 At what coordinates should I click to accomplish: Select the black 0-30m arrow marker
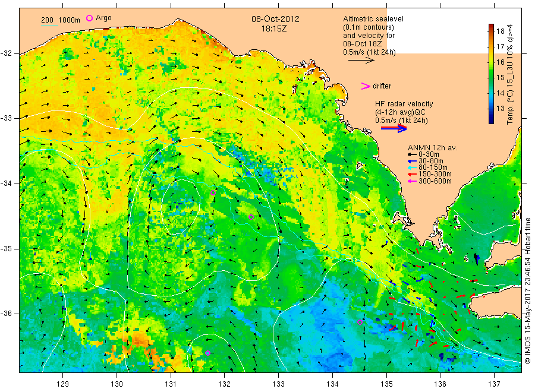pos(412,154)
